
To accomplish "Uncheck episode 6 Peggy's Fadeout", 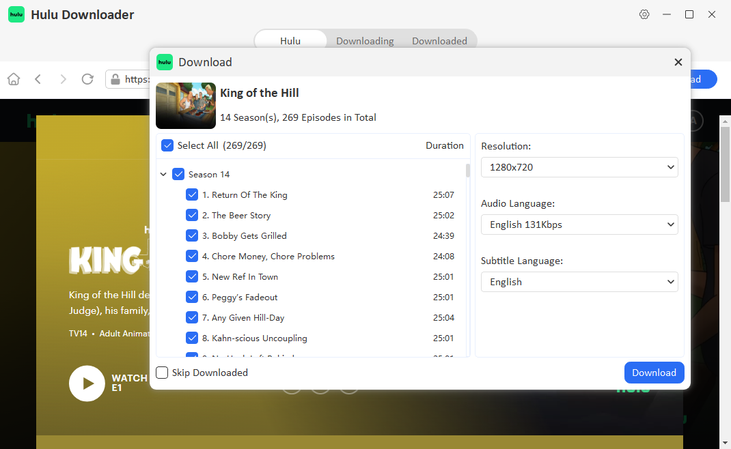I will 192,297.
